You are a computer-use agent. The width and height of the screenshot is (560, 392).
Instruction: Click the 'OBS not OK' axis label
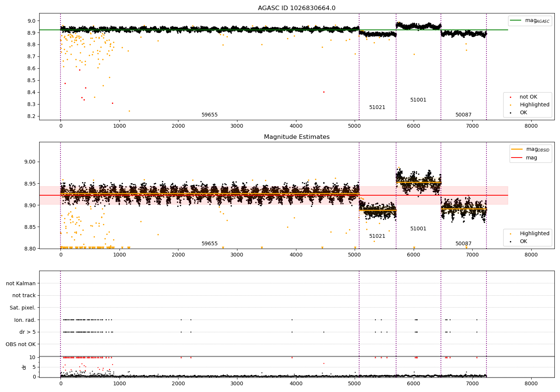[21, 344]
